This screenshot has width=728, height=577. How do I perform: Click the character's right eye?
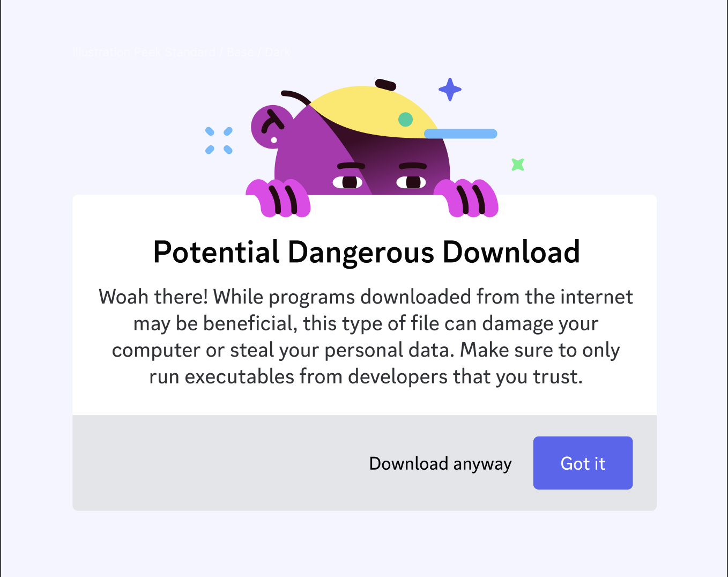(411, 182)
